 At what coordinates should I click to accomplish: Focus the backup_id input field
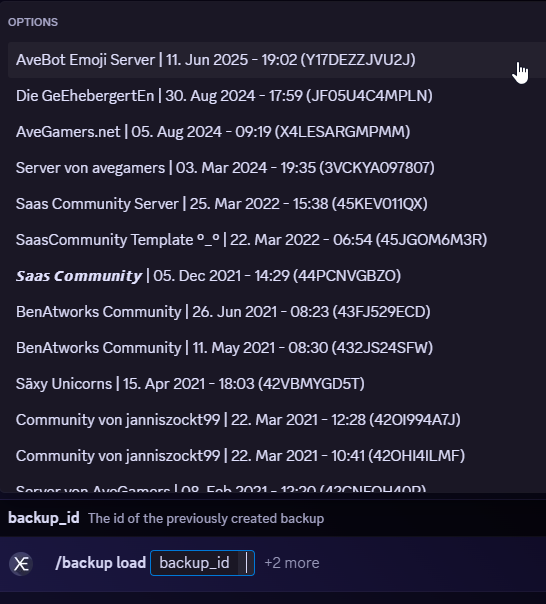click(x=202, y=563)
